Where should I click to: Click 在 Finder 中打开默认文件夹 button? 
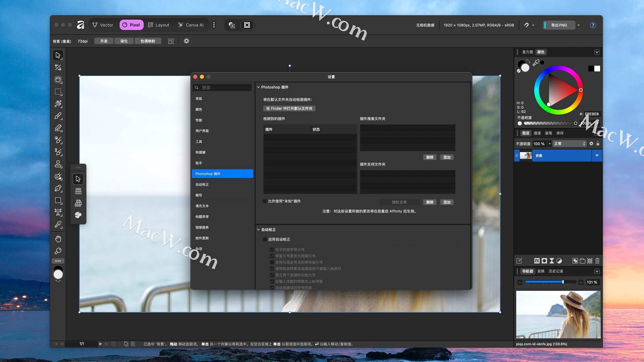[x=289, y=109]
